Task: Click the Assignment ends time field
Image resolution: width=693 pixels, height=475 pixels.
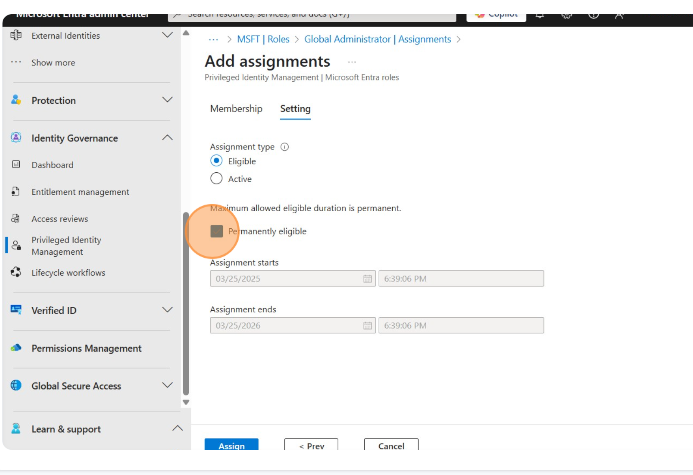Action: pyautogui.click(x=461, y=325)
